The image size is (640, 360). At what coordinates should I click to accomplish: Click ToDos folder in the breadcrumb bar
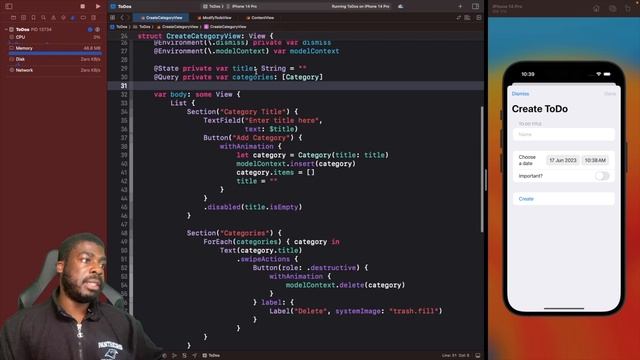(x=142, y=27)
